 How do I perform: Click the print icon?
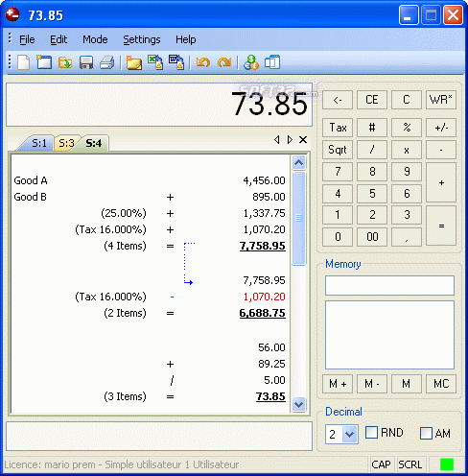(x=106, y=62)
